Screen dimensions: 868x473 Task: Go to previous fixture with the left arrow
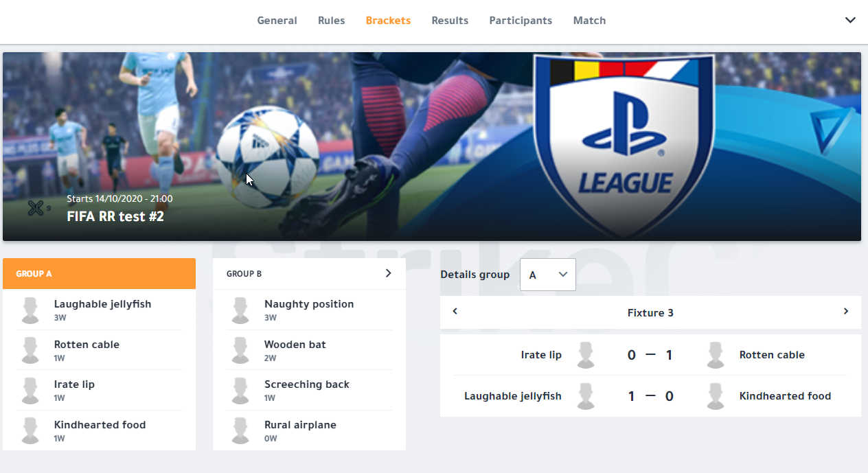tap(455, 312)
